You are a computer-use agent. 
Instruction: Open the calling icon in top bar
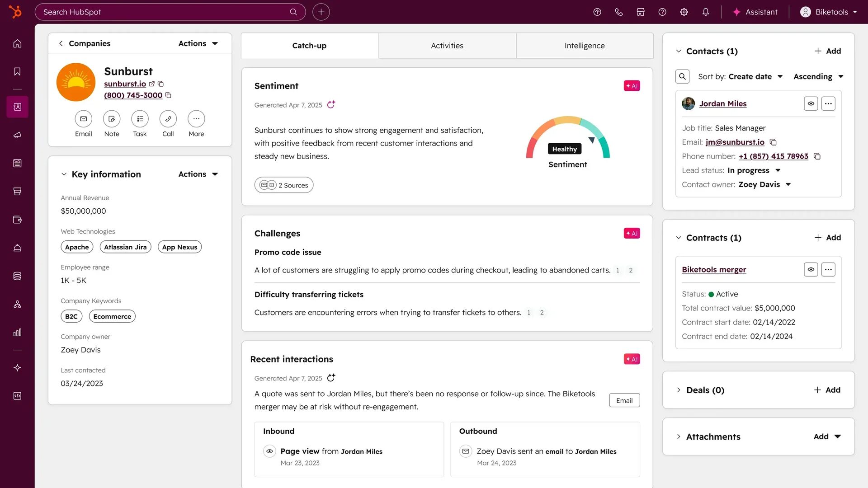coord(619,12)
